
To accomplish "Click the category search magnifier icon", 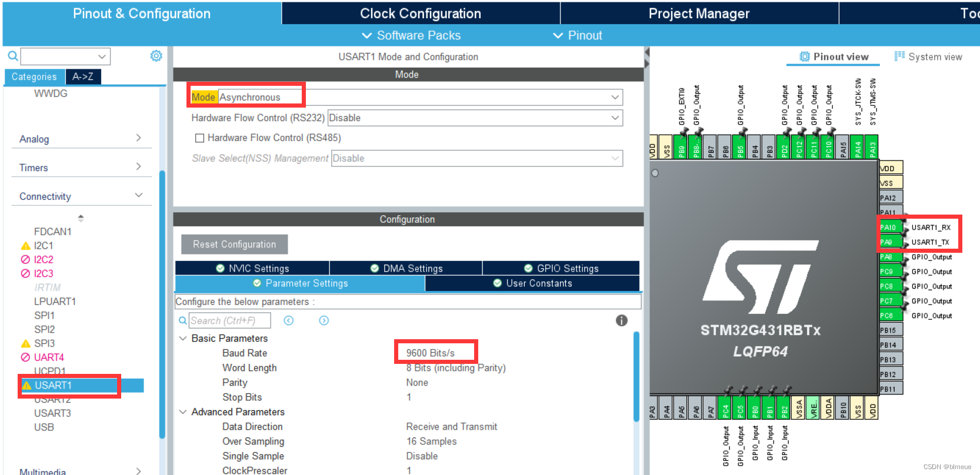I will (x=13, y=56).
